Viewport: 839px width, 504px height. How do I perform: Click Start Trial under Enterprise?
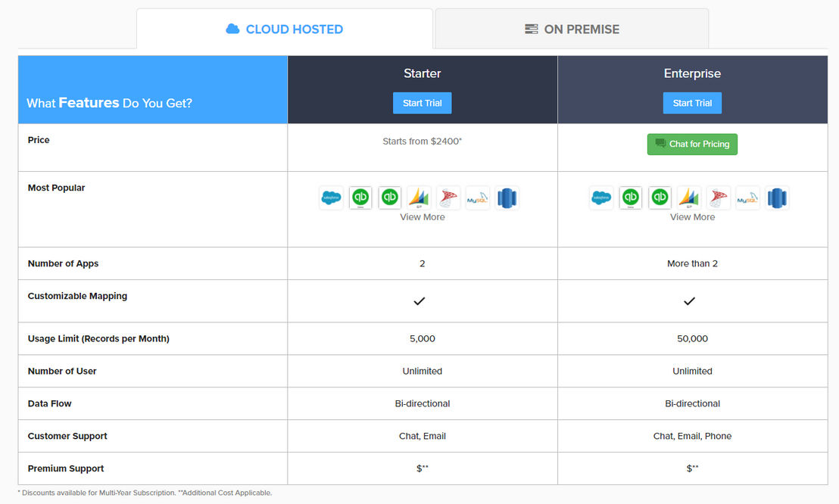click(692, 103)
